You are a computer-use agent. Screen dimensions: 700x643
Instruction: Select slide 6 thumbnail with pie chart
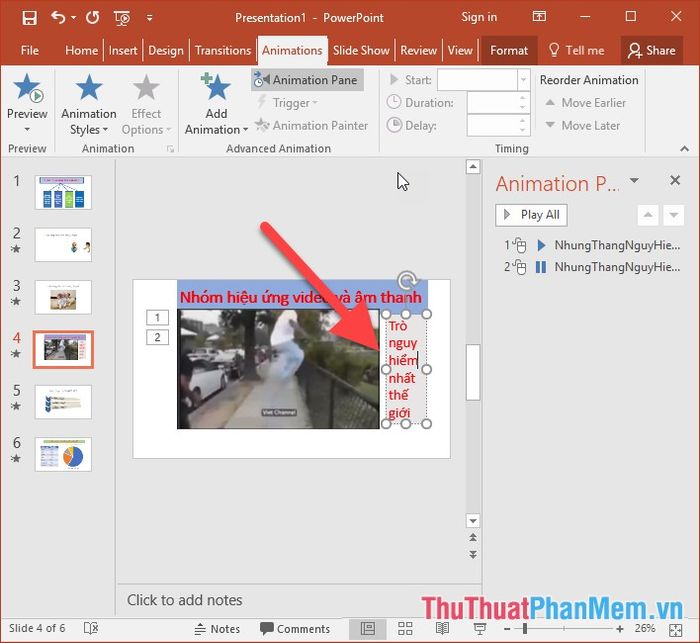coord(63,455)
